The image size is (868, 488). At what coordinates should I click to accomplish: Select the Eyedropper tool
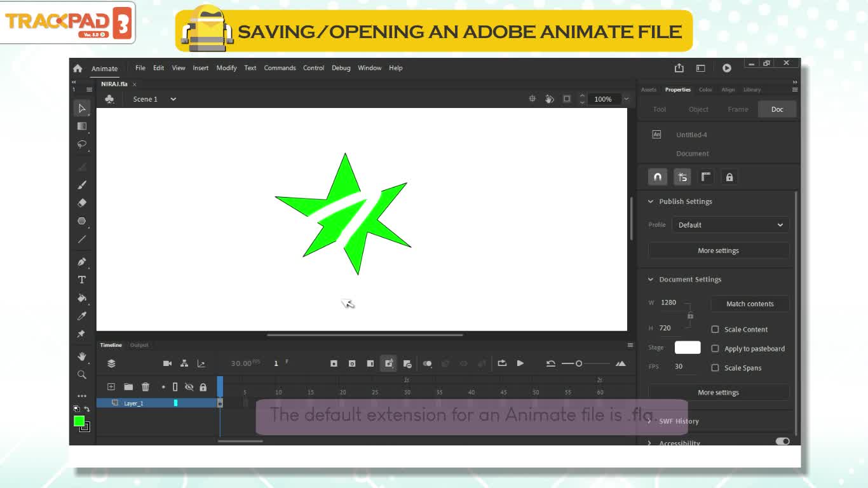point(81,316)
